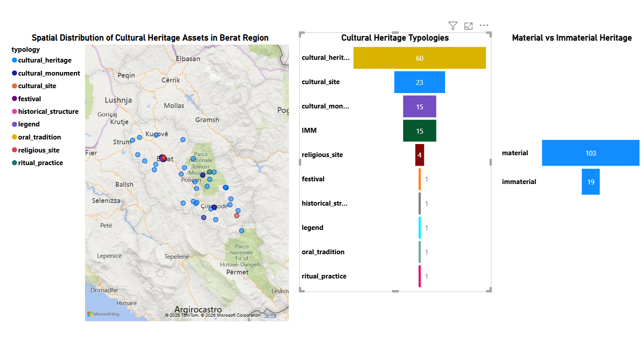Click the dark green IMM bar
This screenshot has height=346, width=644.
419,131
